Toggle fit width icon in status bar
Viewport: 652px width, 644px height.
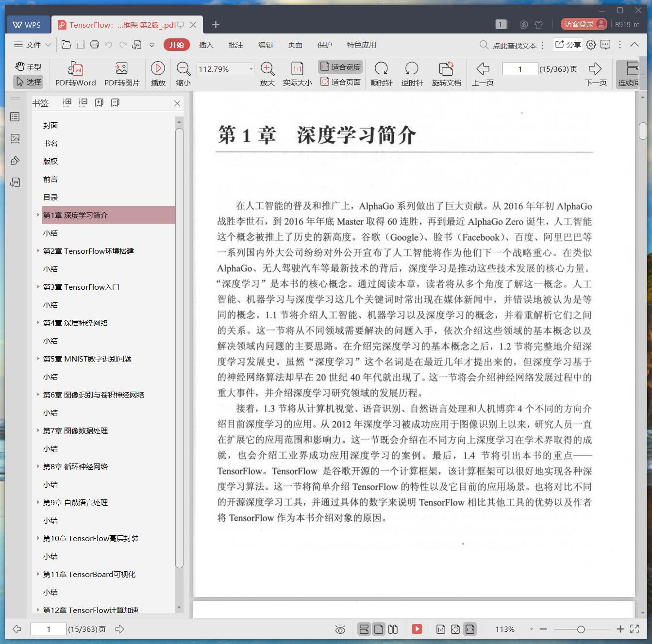pos(469,629)
